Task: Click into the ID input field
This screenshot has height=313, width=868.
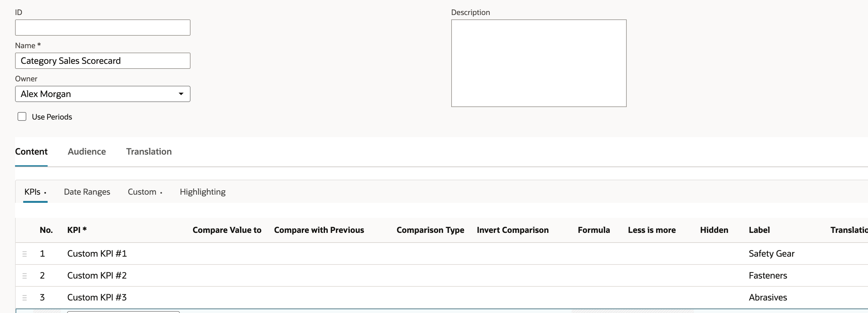Action: click(x=102, y=28)
